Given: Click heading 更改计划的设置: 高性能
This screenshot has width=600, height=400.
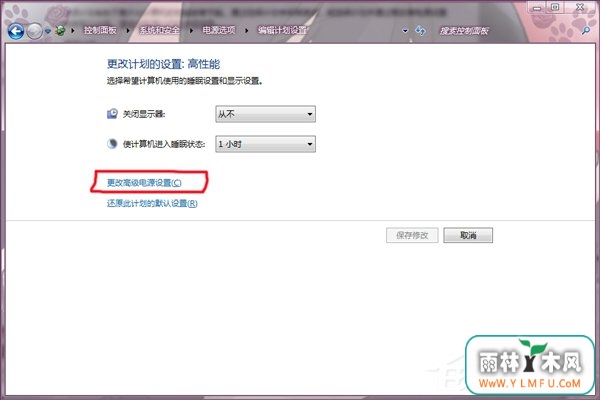Looking at the screenshot, I should coord(163,64).
